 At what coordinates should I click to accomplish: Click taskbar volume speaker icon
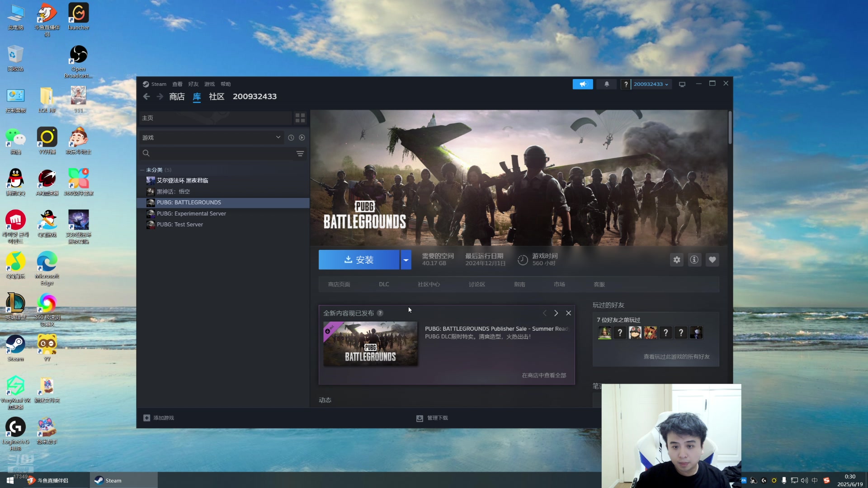coord(804,480)
